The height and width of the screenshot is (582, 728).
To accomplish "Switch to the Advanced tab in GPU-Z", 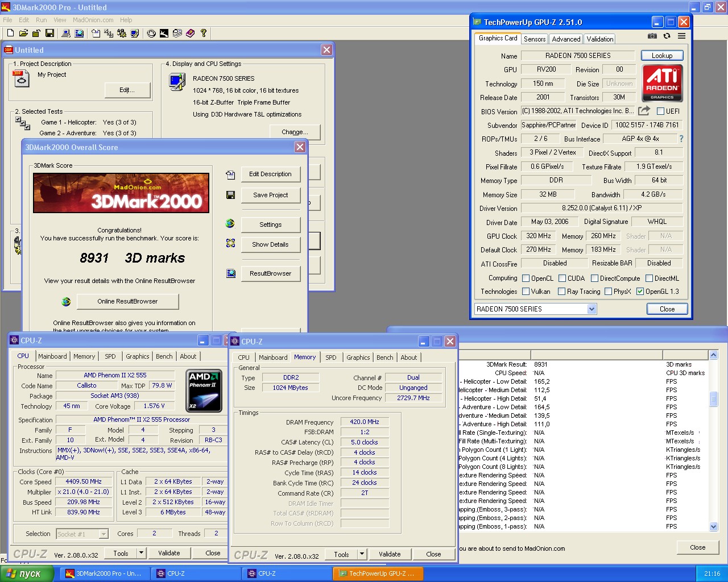I will coord(566,39).
